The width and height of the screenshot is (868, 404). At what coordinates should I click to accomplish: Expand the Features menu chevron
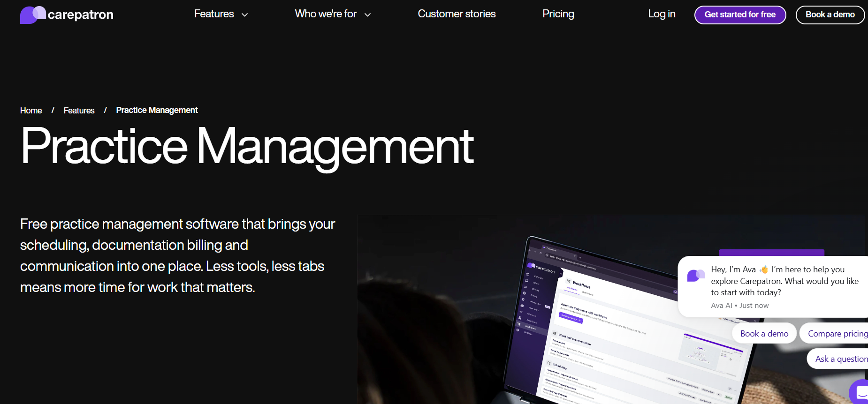point(244,15)
